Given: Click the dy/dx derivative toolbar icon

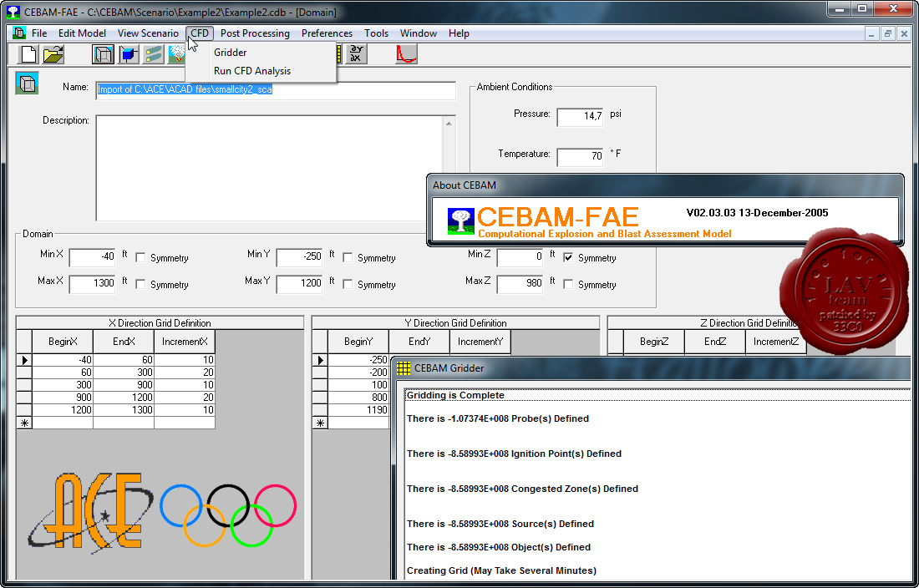Looking at the screenshot, I should point(356,54).
